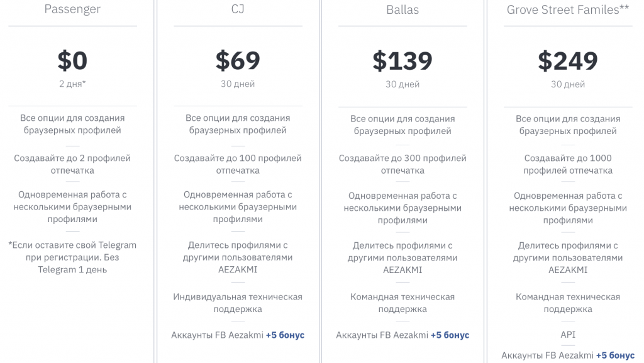Click +5 бонус link in Grove Street plan
644x363 pixels.
pos(615,355)
